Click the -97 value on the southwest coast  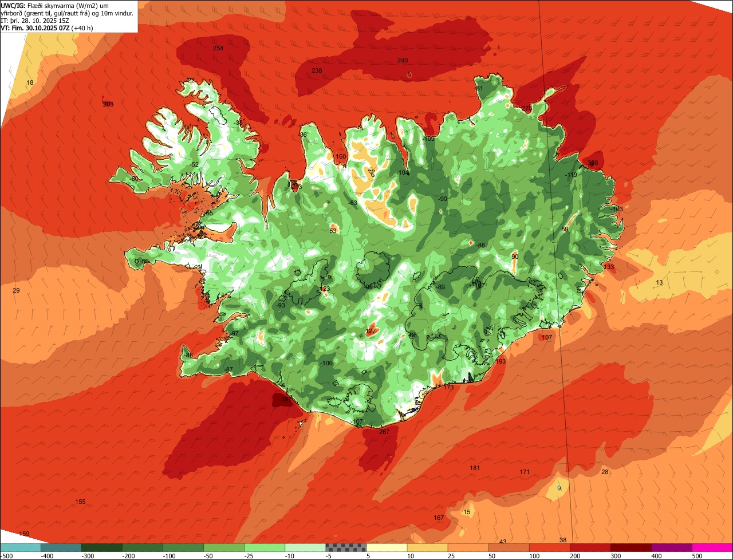[x=234, y=334]
